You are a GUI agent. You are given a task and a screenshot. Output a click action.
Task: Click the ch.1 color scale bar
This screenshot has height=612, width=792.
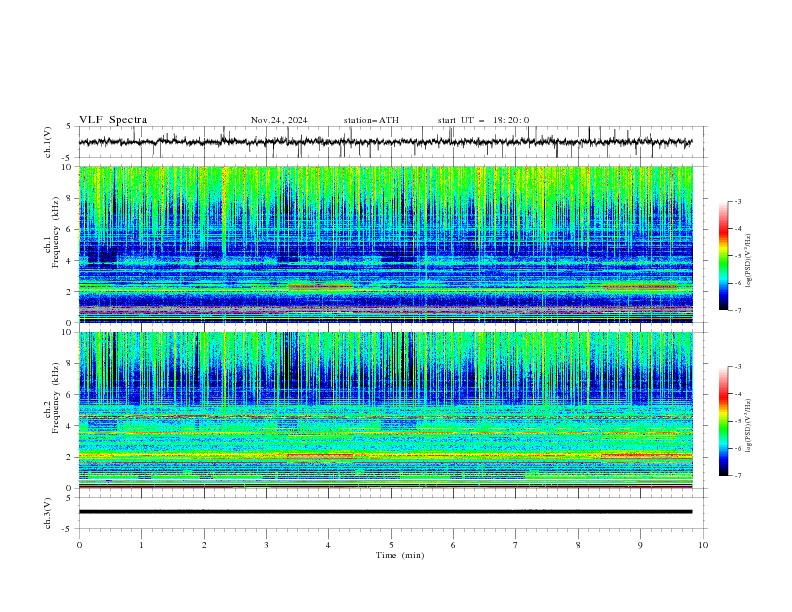pos(723,256)
